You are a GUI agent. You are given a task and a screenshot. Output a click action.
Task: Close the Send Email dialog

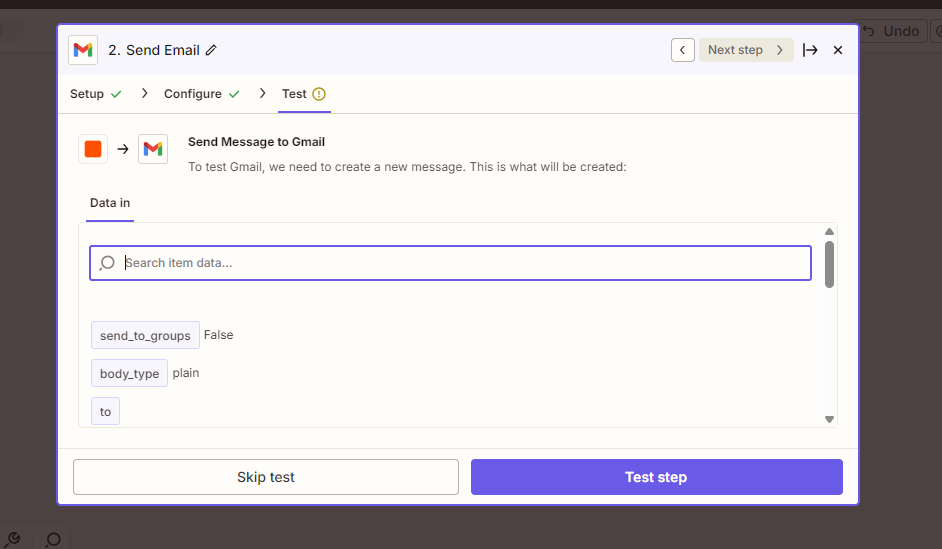point(838,50)
